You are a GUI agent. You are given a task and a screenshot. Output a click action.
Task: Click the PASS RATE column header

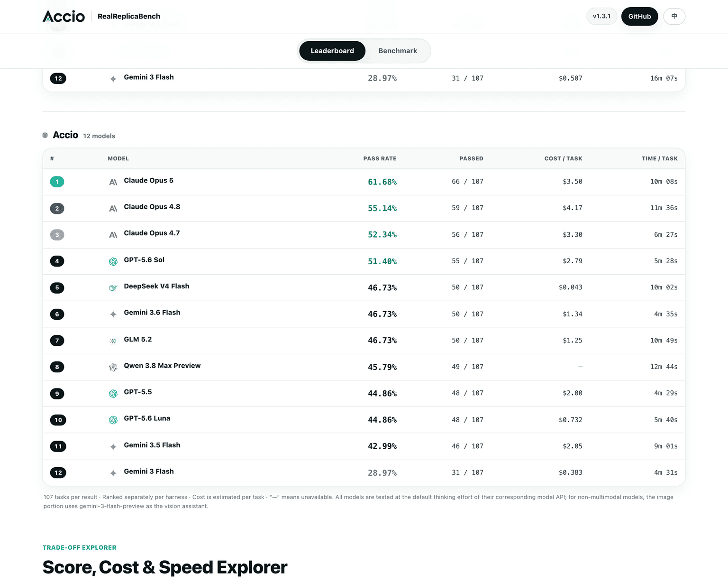(x=380, y=158)
